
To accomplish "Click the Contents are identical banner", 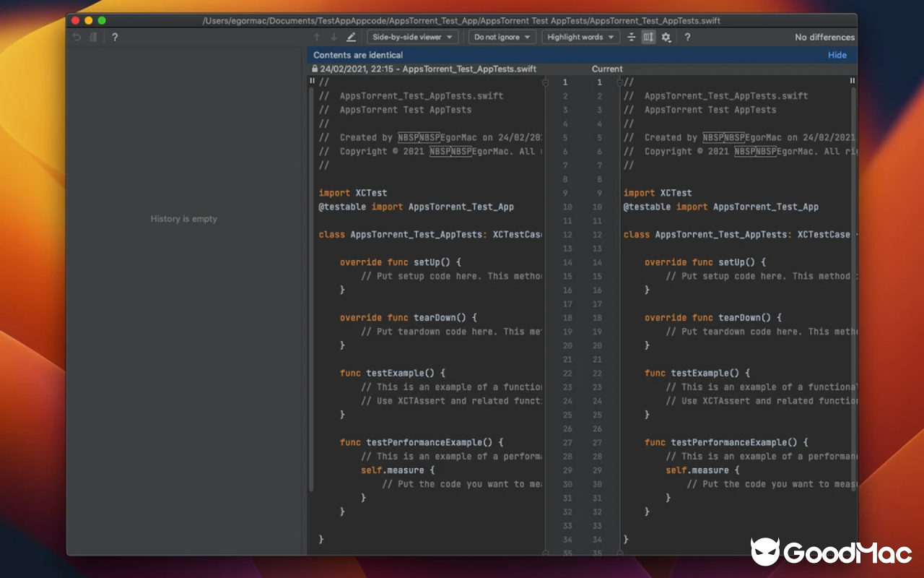I will click(x=359, y=54).
